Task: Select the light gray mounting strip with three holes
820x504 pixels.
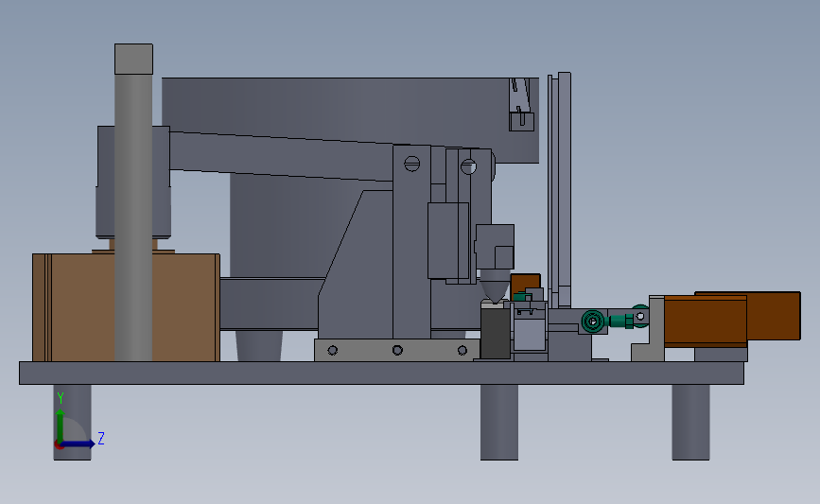Action: coord(397,350)
